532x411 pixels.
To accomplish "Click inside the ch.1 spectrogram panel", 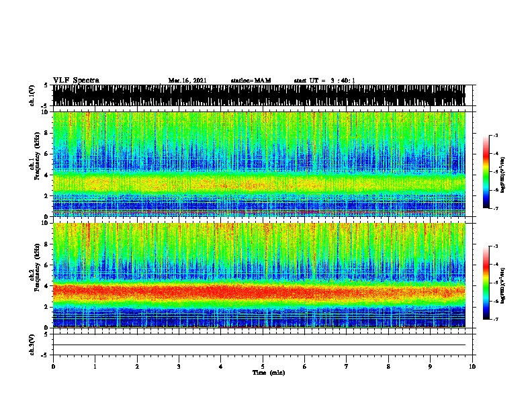I will pyautogui.click(x=259, y=164).
